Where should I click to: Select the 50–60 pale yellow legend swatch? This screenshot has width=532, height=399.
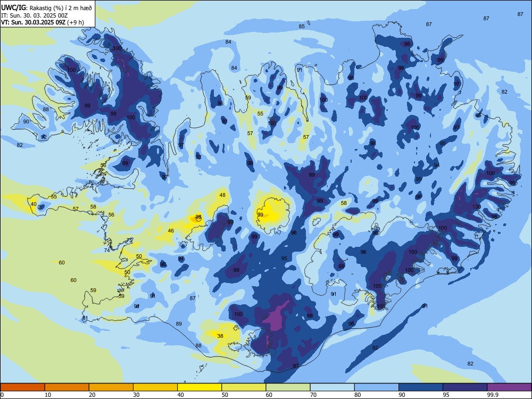coord(244,387)
